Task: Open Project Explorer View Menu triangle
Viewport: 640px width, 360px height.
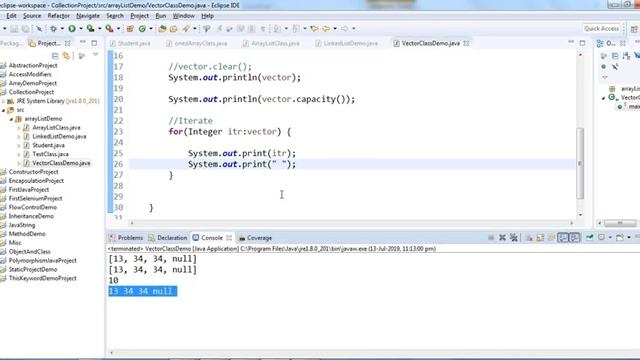Action: pyautogui.click(x=96, y=55)
